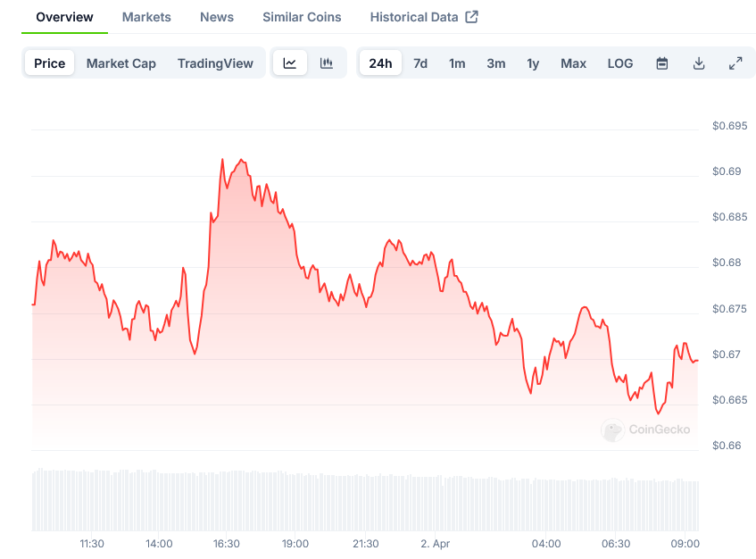Screen dimensions: 756x559
Task: Download chart data icon
Action: coord(699,63)
